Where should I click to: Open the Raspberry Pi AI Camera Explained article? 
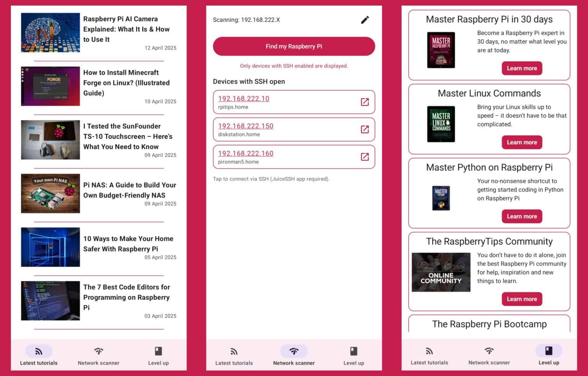pyautogui.click(x=126, y=29)
